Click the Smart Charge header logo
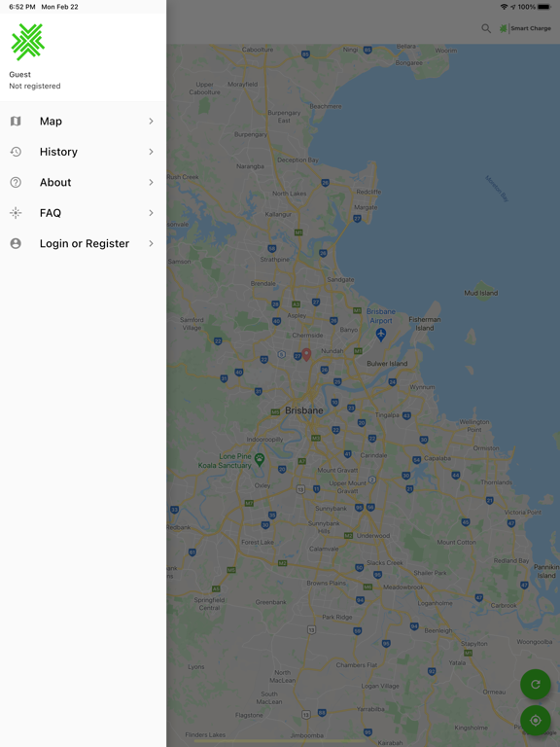The height and width of the screenshot is (747, 560). 525,28
